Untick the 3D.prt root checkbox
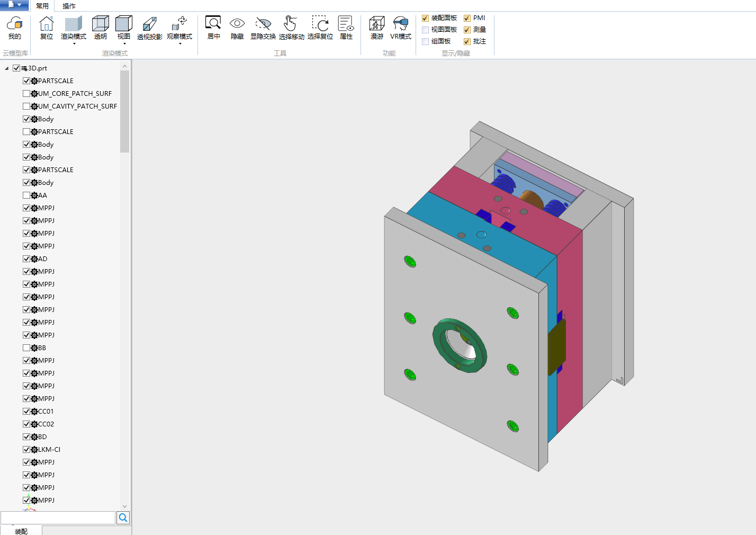Image resolution: width=756 pixels, height=535 pixels. (16, 68)
